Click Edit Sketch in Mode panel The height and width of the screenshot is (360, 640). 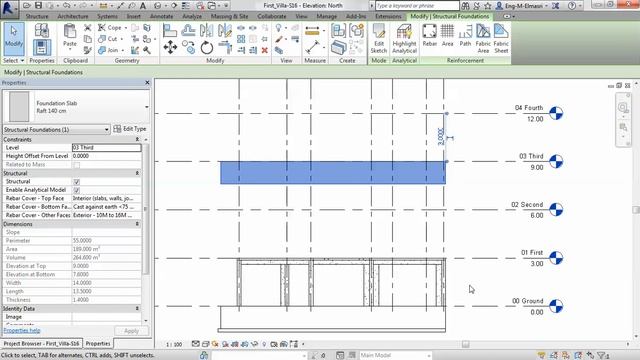[x=378, y=39]
